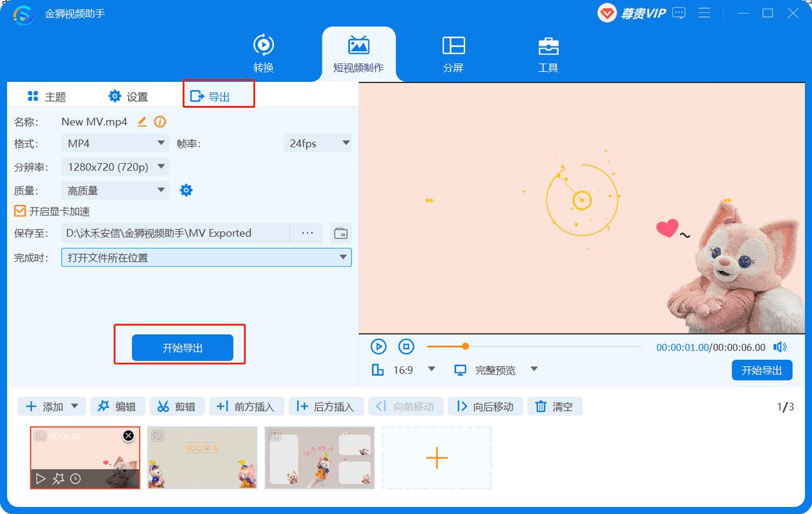812x514 pixels.
Task: Click the monitor icon beside 完整预览
Action: (x=461, y=370)
